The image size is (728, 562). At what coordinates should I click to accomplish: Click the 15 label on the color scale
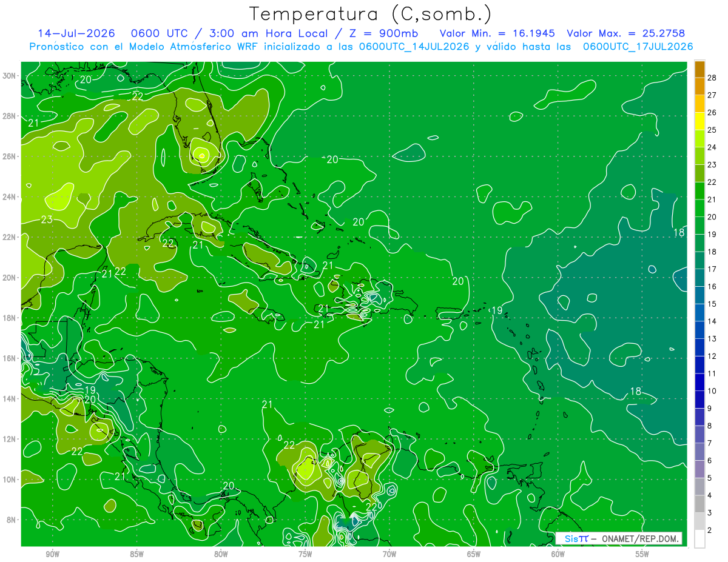coord(712,304)
